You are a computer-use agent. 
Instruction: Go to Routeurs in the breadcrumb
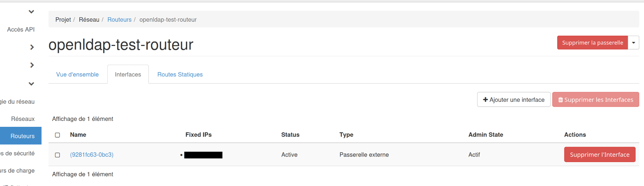coord(119,19)
